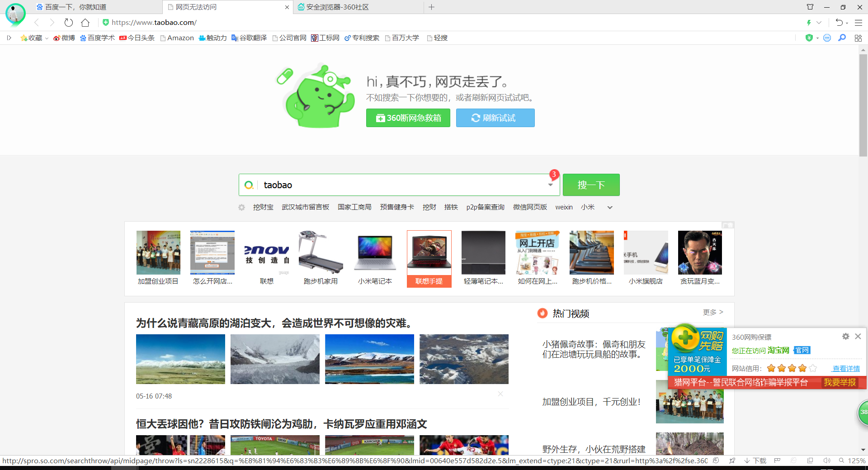The width and height of the screenshot is (868, 470).
Task: Click the status bar split window icon
Action: pyautogui.click(x=810, y=461)
